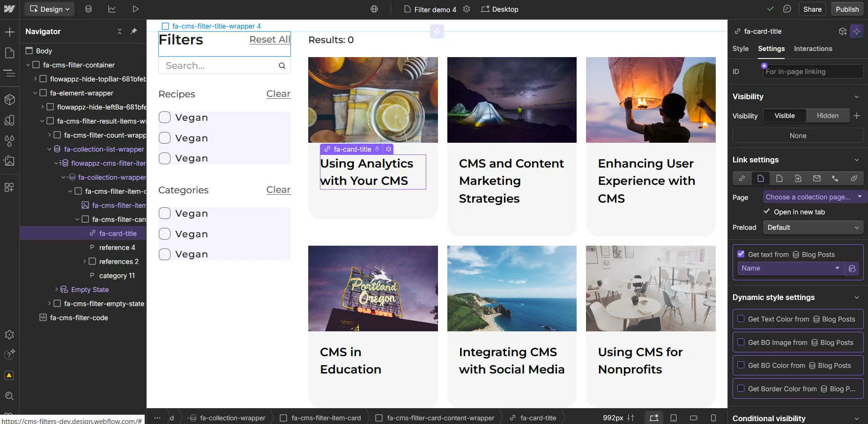
Task: Click the AI sparkle button in right panel header
Action: click(857, 31)
